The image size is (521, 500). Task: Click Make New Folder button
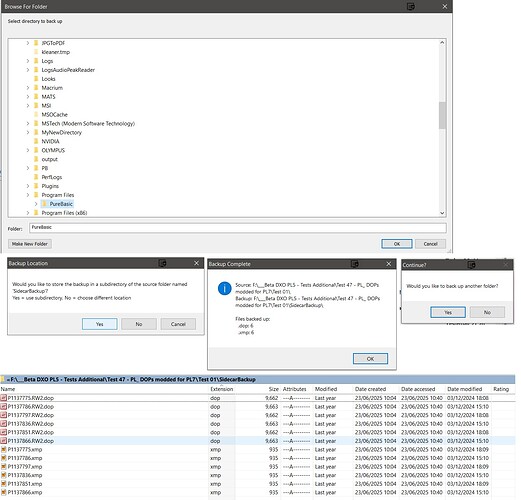(x=30, y=244)
